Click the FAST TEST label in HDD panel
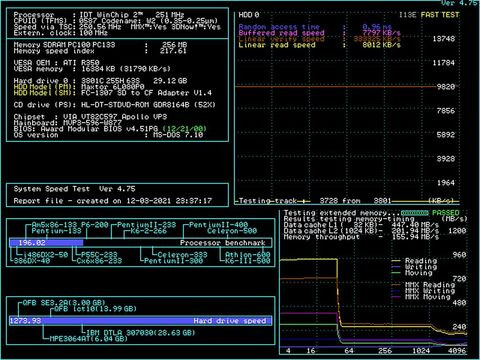 coord(440,15)
